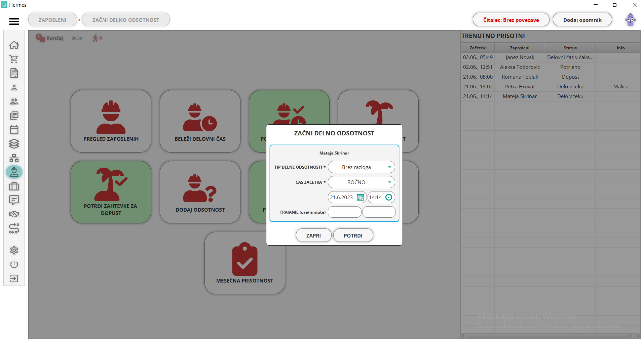This screenshot has width=644, height=345.
Task: Sort by Status column header
Action: [570, 48]
